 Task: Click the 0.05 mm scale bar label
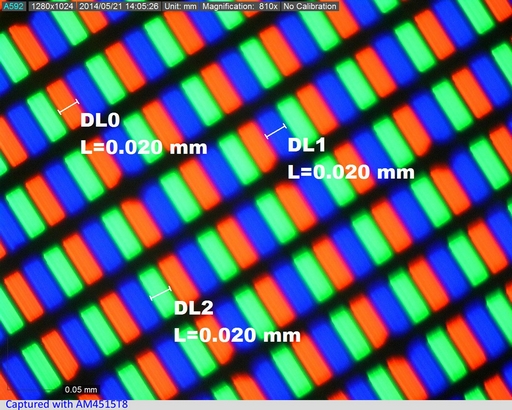click(81, 390)
